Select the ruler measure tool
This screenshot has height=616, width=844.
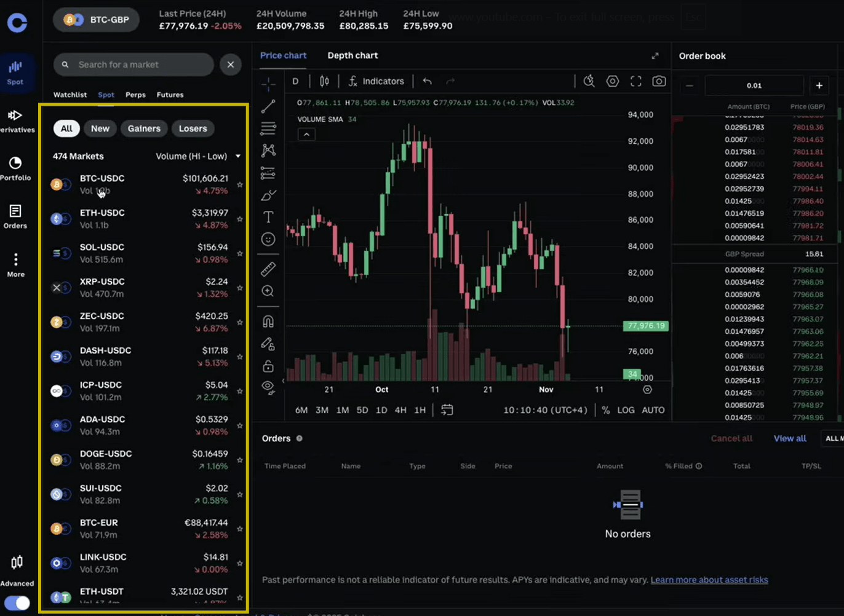(268, 269)
